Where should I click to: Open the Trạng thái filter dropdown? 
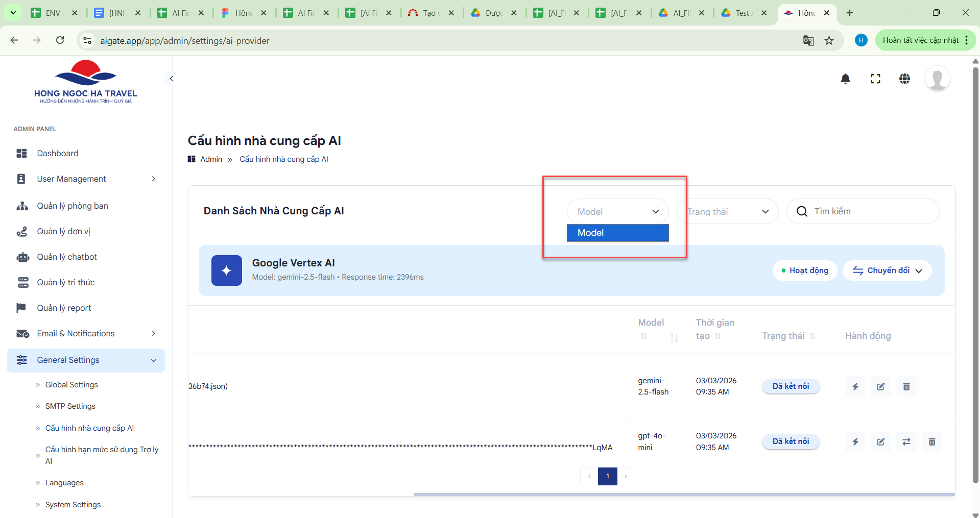(x=727, y=211)
